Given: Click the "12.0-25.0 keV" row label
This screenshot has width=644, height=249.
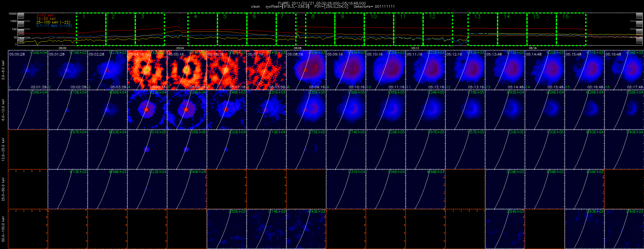Looking at the screenshot, I should click(3, 149).
